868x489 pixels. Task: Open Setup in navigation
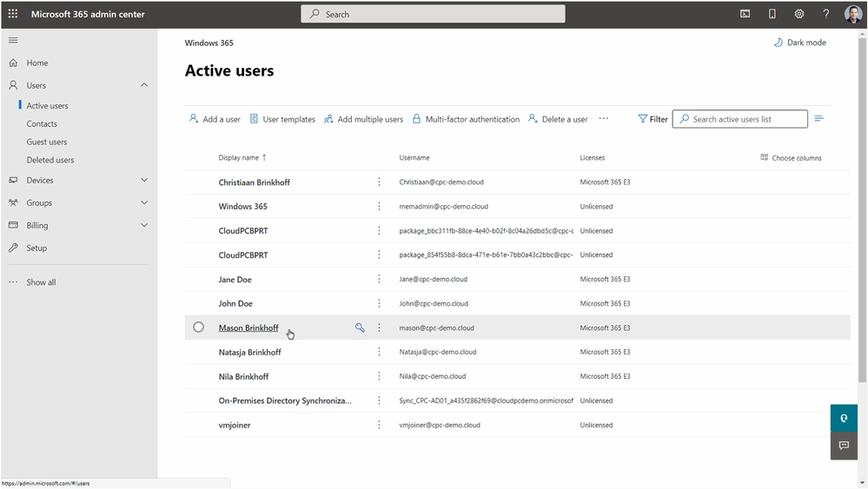[36, 248]
